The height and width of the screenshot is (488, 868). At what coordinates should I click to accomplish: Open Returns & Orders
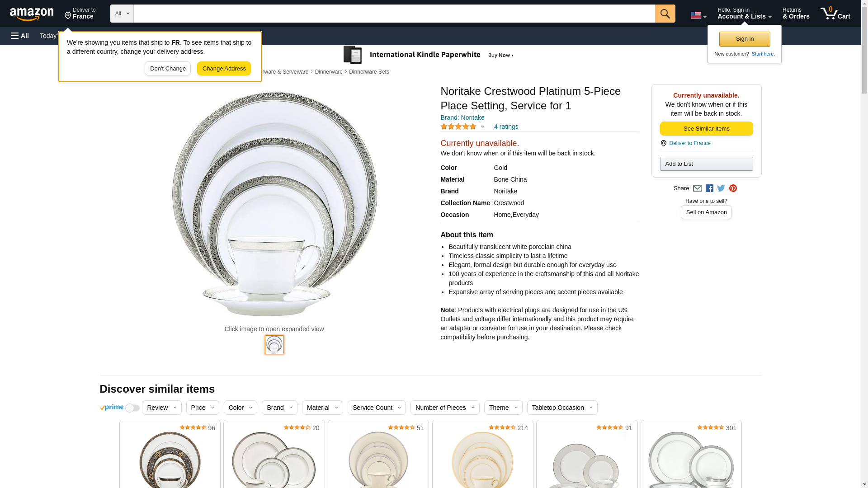tap(796, 14)
